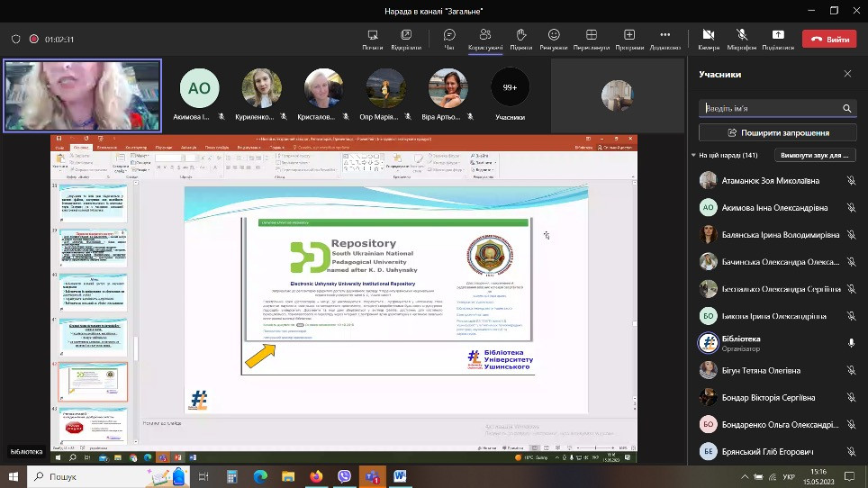Leave the meeting with the Вийти button

coord(829,40)
